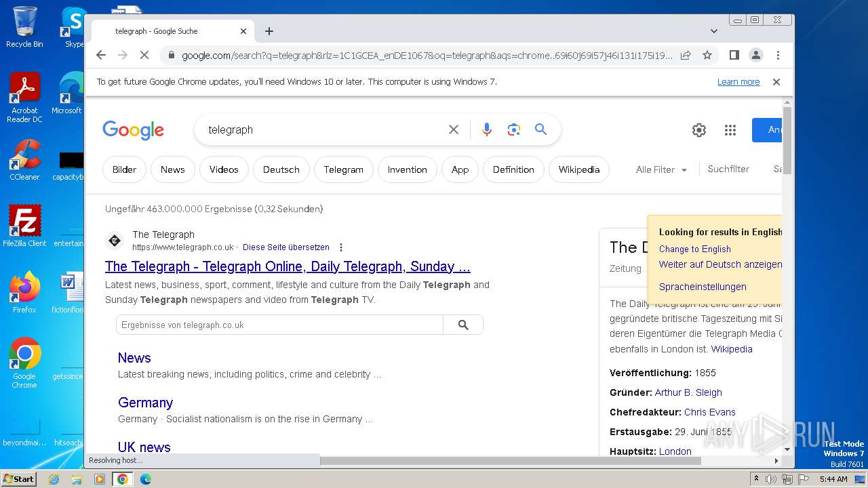Screen dimensions: 868x488
Task: Select the Wikipedia filter chip
Action: coord(579,169)
